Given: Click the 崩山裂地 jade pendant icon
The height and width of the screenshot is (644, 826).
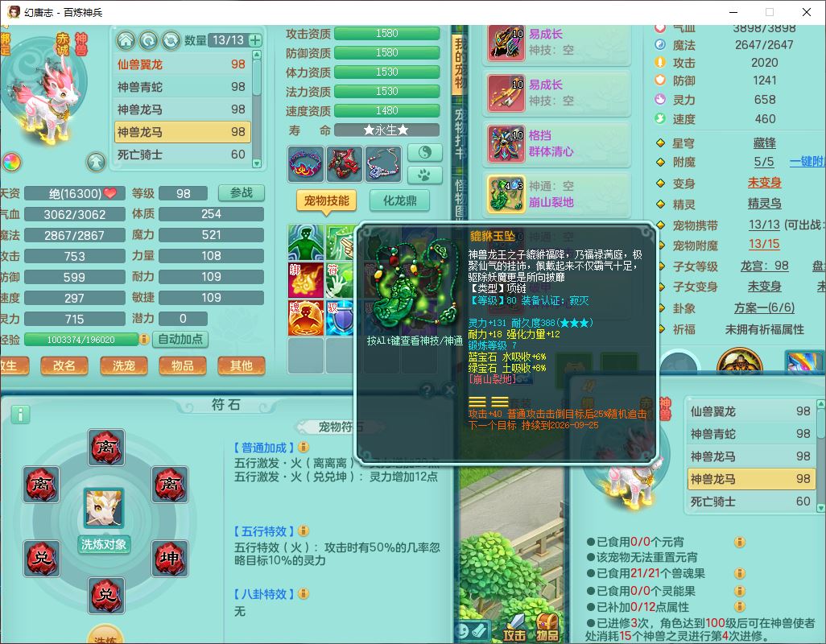Looking at the screenshot, I should coord(506,194).
